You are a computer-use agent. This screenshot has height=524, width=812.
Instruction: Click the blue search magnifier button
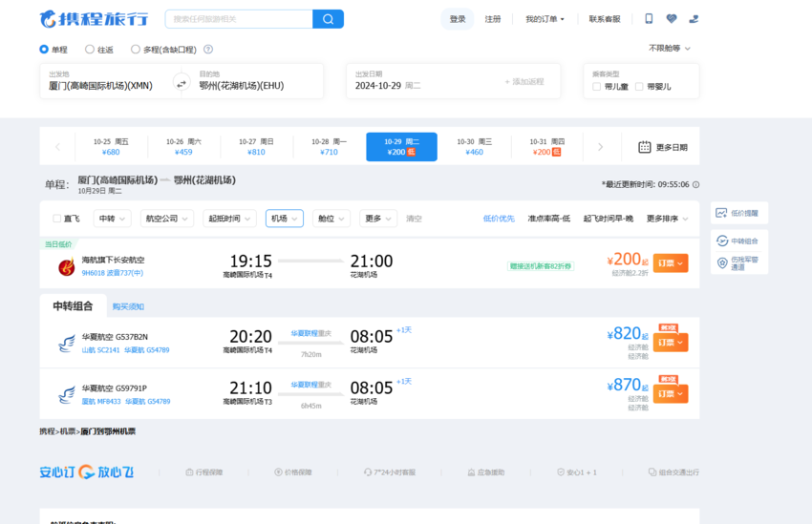pos(328,19)
